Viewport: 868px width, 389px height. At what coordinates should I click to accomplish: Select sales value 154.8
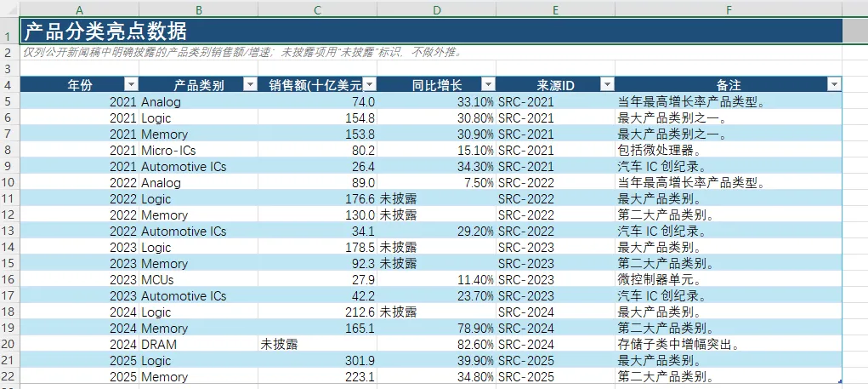point(317,117)
